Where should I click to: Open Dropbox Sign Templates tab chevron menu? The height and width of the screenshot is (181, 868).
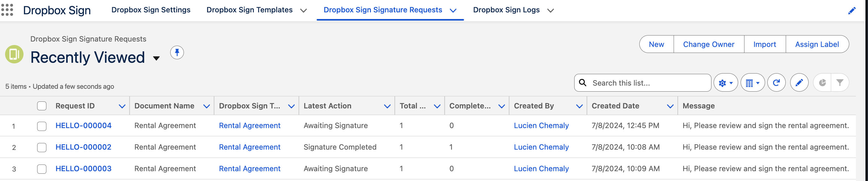pos(303,11)
